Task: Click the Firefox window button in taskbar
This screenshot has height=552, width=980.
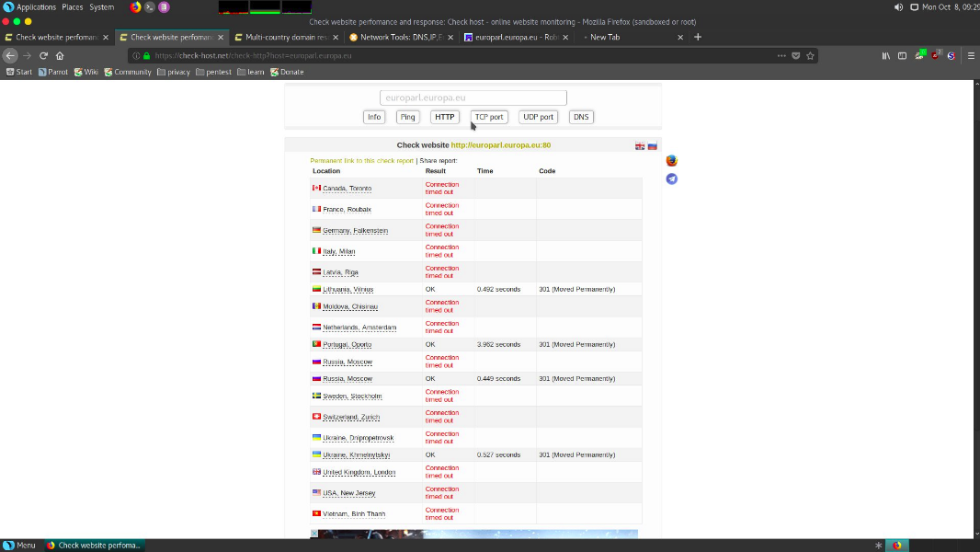Action: (x=94, y=546)
